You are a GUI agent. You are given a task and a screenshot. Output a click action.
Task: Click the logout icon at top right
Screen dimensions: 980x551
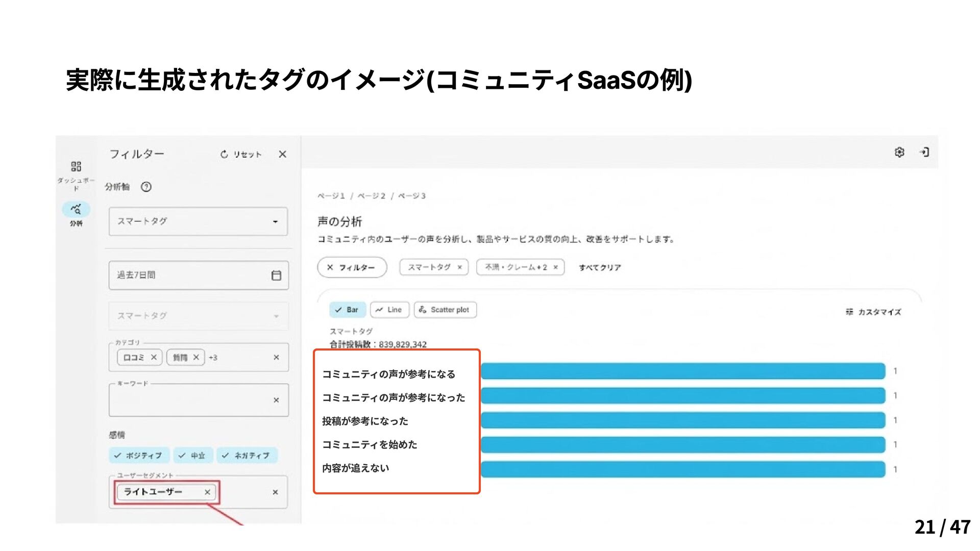click(x=924, y=152)
